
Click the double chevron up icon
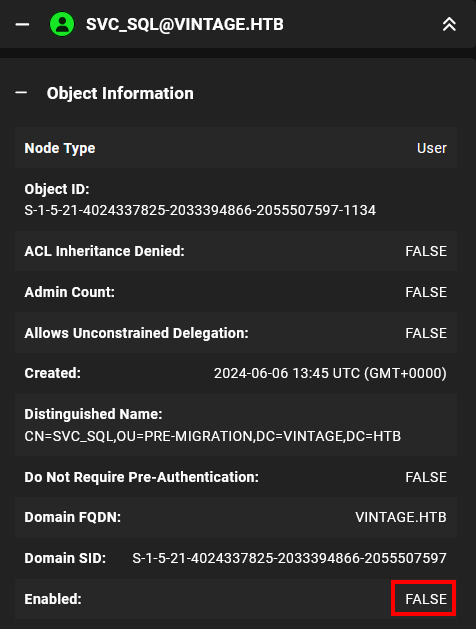pyautogui.click(x=449, y=24)
